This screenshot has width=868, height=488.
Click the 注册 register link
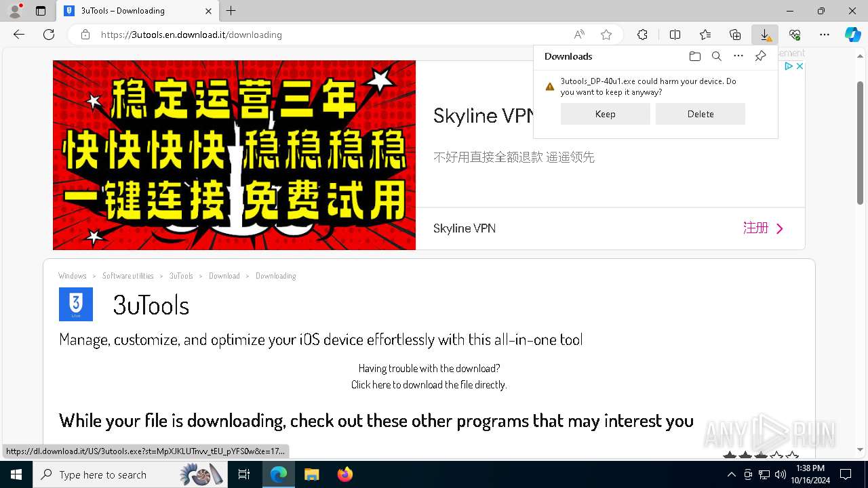pos(763,228)
